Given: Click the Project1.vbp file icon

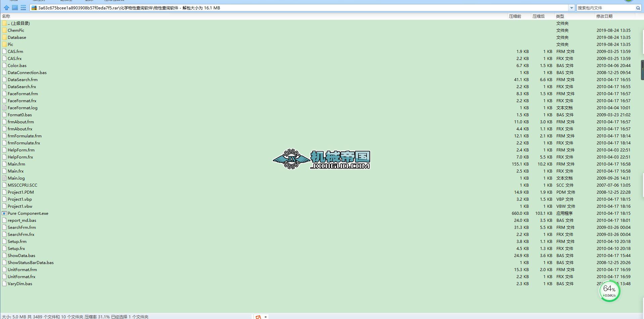Looking at the screenshot, I should point(4,199).
